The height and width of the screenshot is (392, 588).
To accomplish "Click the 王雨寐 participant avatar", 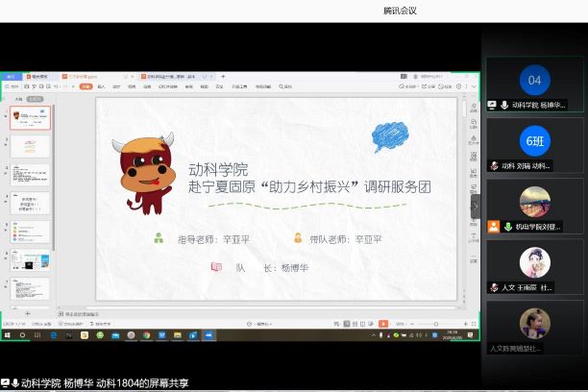I will 534,262.
